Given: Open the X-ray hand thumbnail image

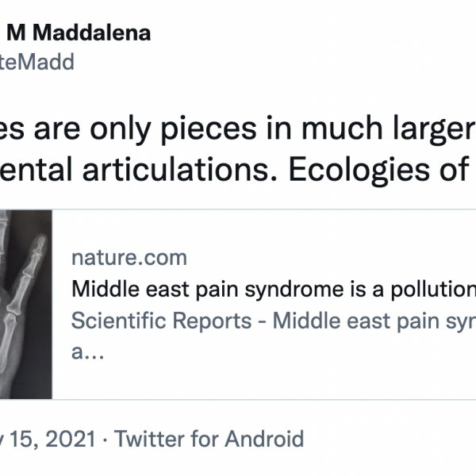Looking at the screenshot, I should (x=25, y=305).
